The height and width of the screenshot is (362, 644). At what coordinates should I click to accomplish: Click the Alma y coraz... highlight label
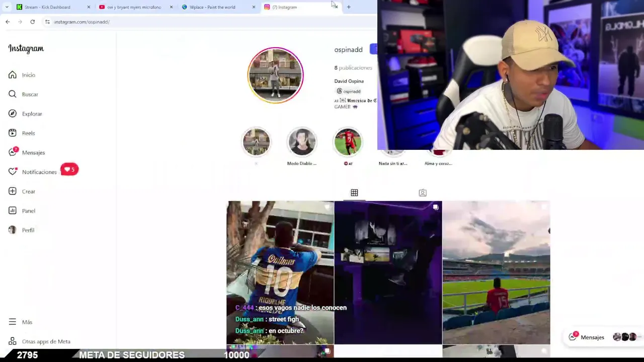click(x=438, y=163)
